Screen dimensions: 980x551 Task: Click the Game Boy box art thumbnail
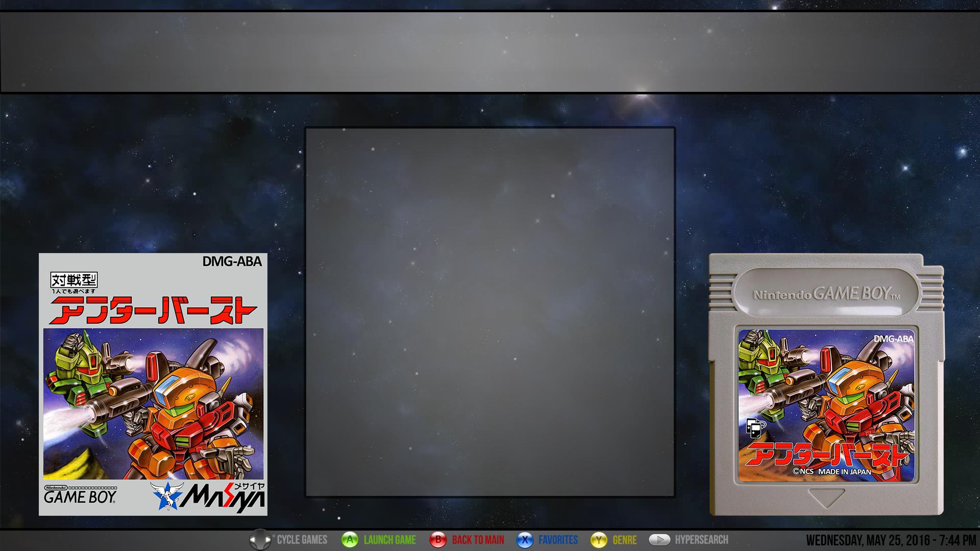(153, 384)
